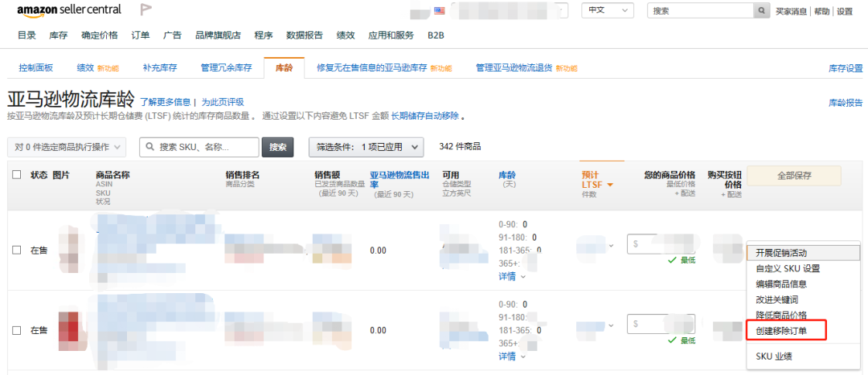This screenshot has width=868, height=375.
Task: Open the 品牌旗舰店 menu
Action: pos(218,35)
